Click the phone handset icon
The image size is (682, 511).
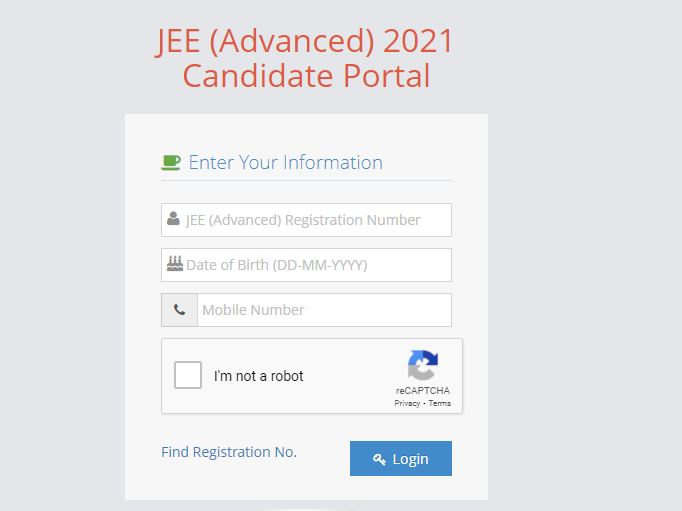(179, 310)
